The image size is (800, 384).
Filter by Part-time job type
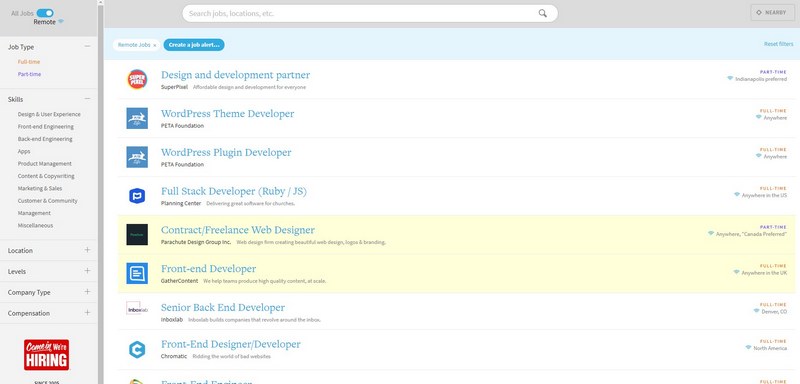coord(29,74)
